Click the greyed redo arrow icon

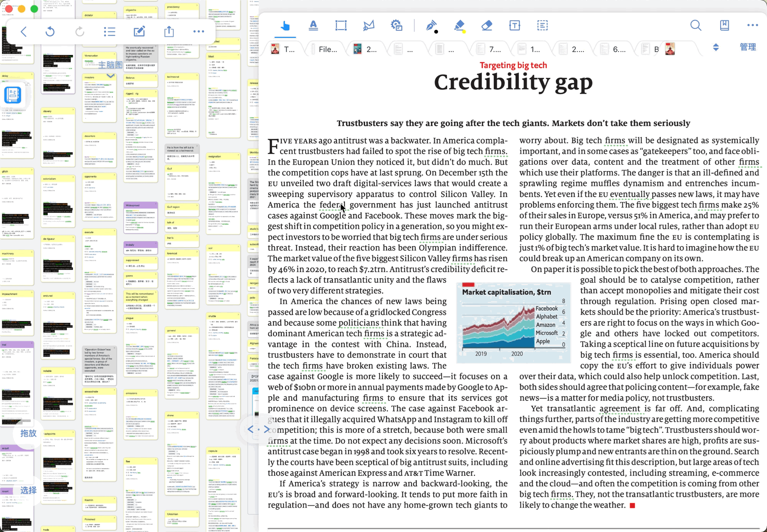80,31
